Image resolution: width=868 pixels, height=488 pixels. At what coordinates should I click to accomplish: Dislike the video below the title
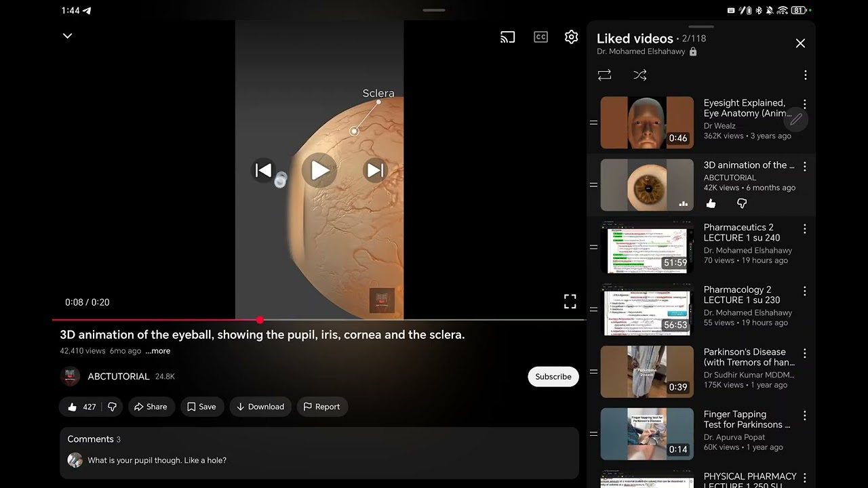(x=113, y=407)
